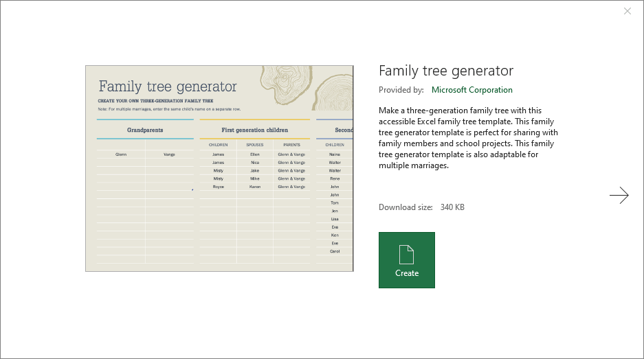Click the template description paragraph
The width and height of the screenshot is (644, 359).
(468, 138)
